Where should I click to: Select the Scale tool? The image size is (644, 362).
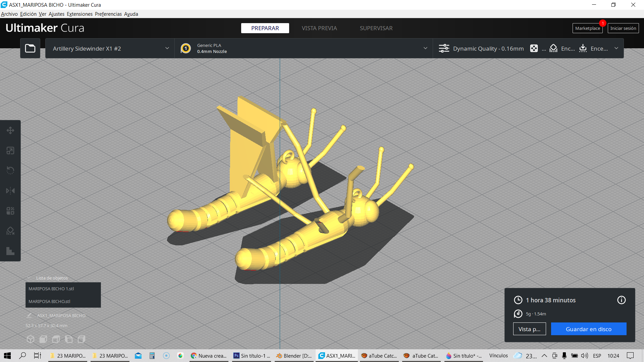10,150
